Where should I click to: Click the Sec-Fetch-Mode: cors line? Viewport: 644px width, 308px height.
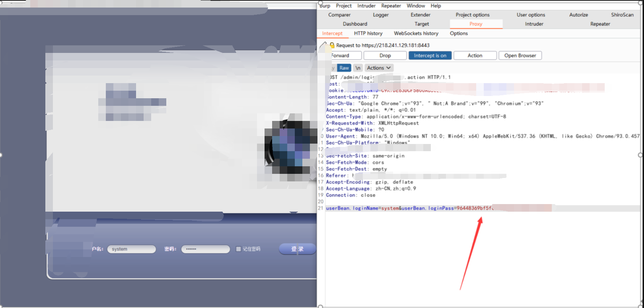[355, 163]
